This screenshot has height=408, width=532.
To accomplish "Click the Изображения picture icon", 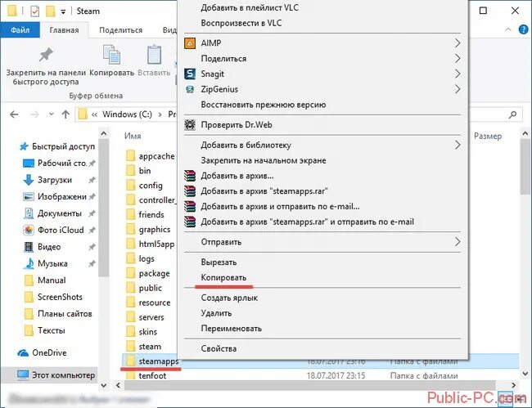I will [x=29, y=196].
